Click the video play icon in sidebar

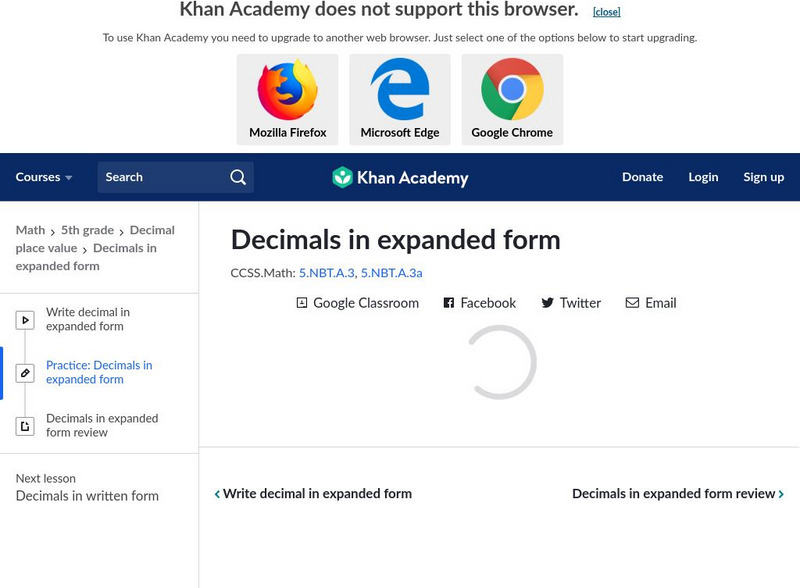click(25, 320)
